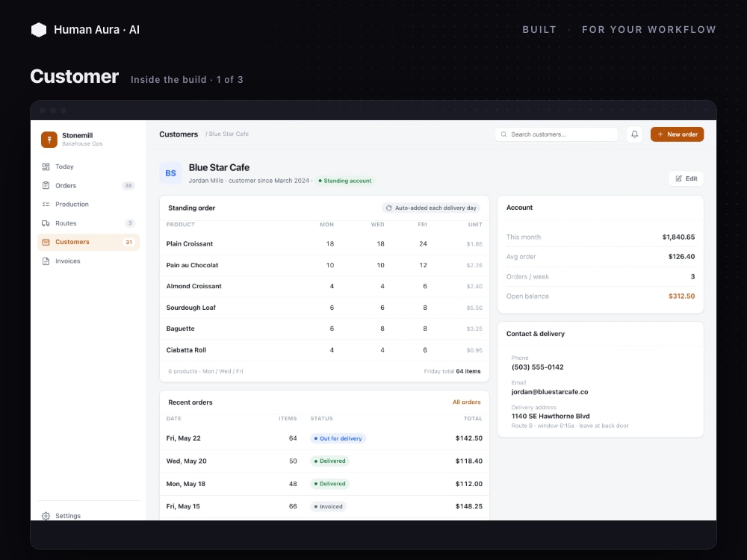Click the Orders clipboard icon
Image resolution: width=747 pixels, height=560 pixels.
[x=46, y=186]
